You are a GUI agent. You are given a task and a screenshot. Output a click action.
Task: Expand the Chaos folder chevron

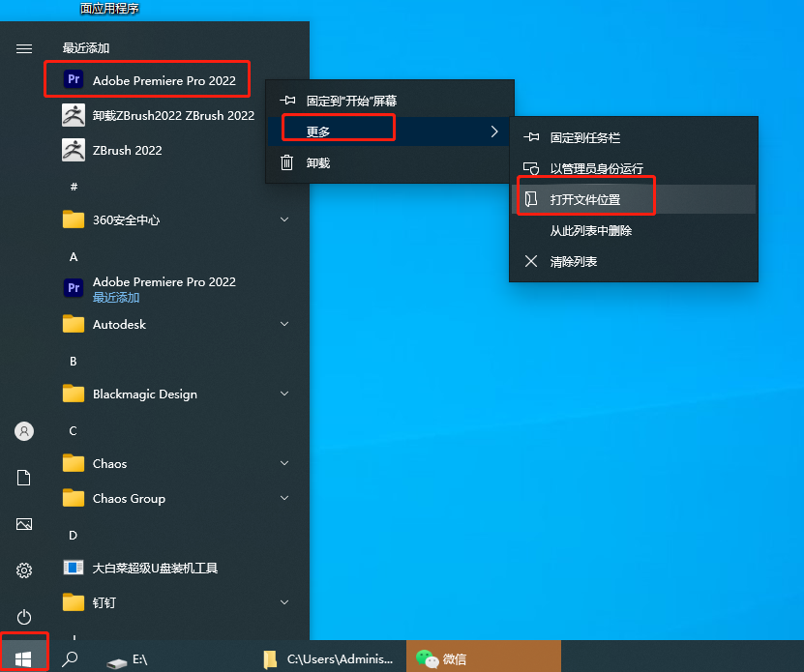coord(284,463)
